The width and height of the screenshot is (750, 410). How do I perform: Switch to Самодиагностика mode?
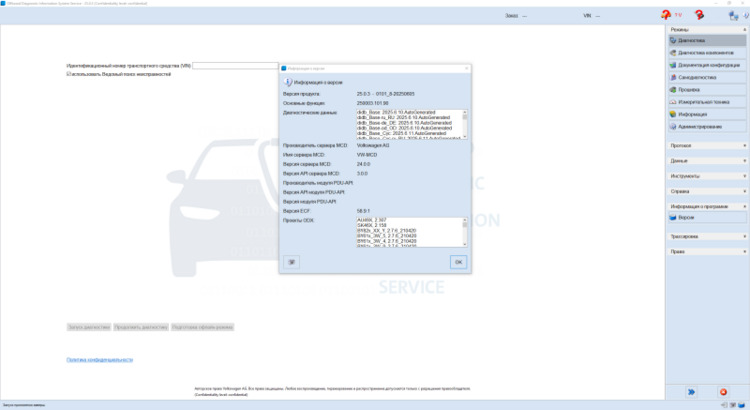[706, 77]
